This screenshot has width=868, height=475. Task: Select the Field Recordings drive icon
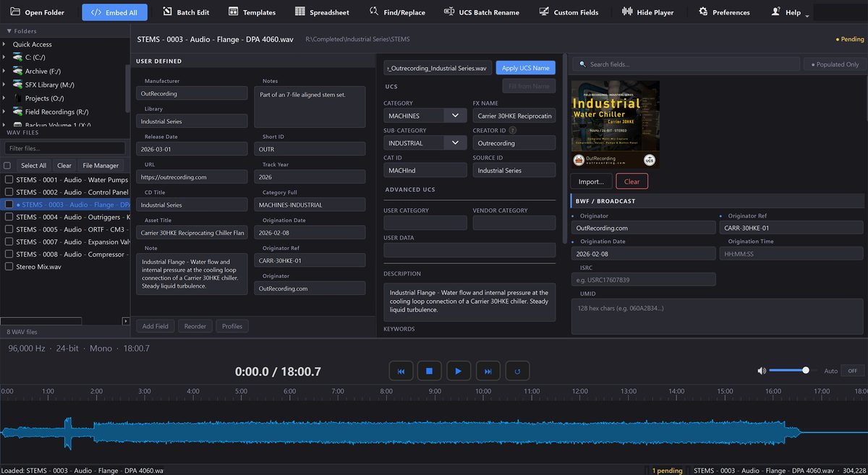pos(17,111)
